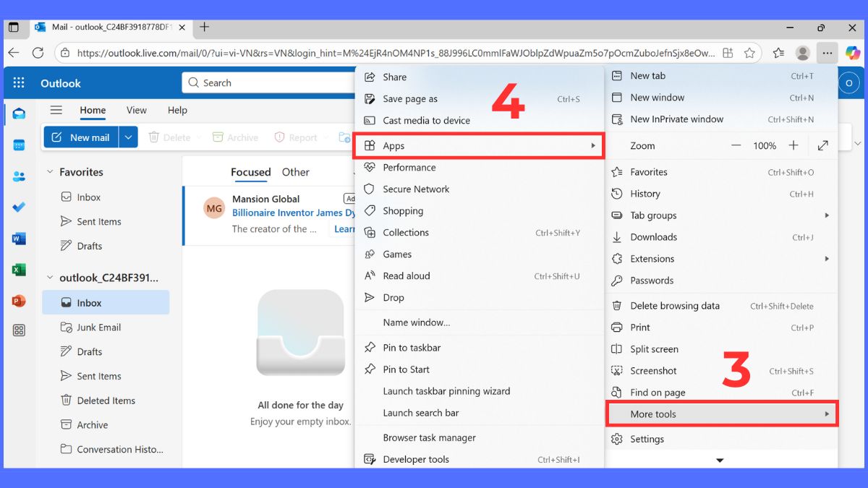Choose Save page as
The image size is (868, 488).
(x=479, y=99)
